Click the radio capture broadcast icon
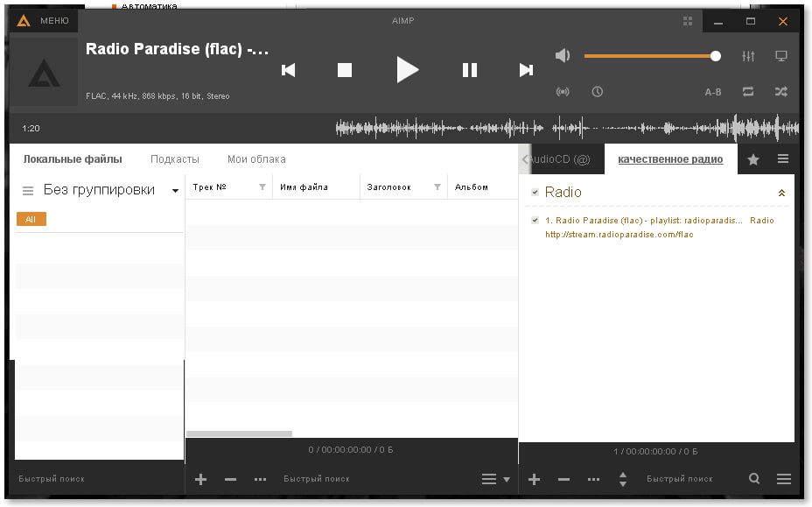The image size is (812, 507). coord(563,92)
